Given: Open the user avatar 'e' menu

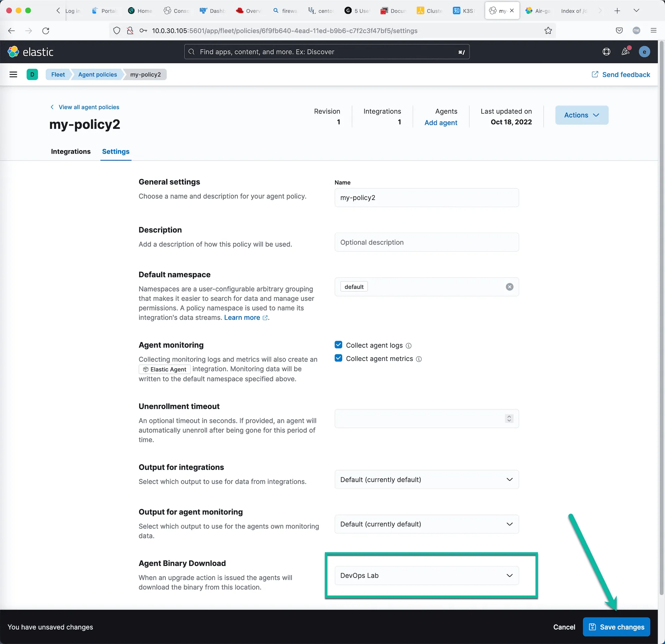Looking at the screenshot, I should (644, 52).
